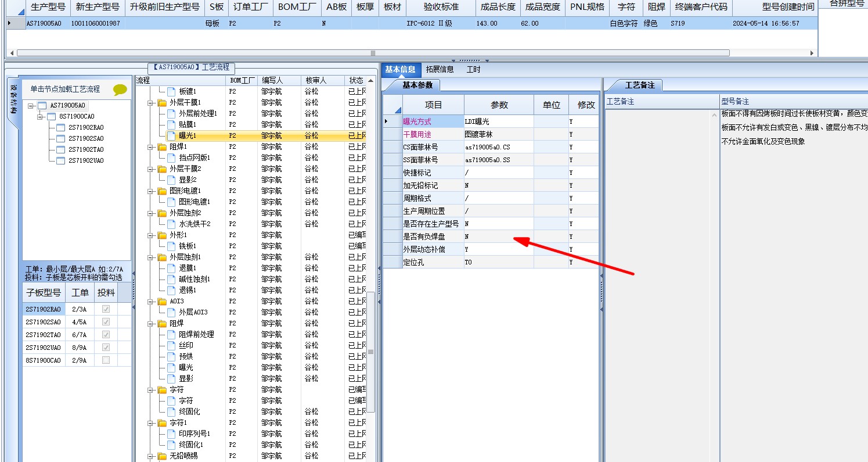
Task: Click the LDI曝光 value for 曝光方式
Action: [x=499, y=121]
